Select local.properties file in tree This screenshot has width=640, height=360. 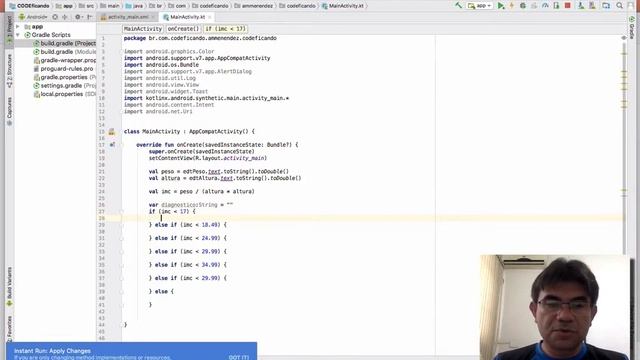tap(64, 94)
